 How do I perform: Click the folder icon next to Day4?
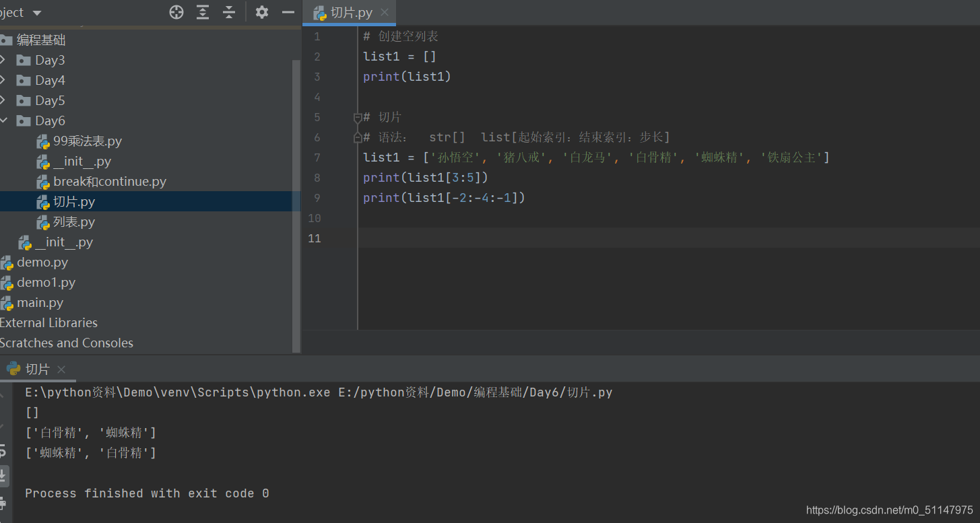24,80
